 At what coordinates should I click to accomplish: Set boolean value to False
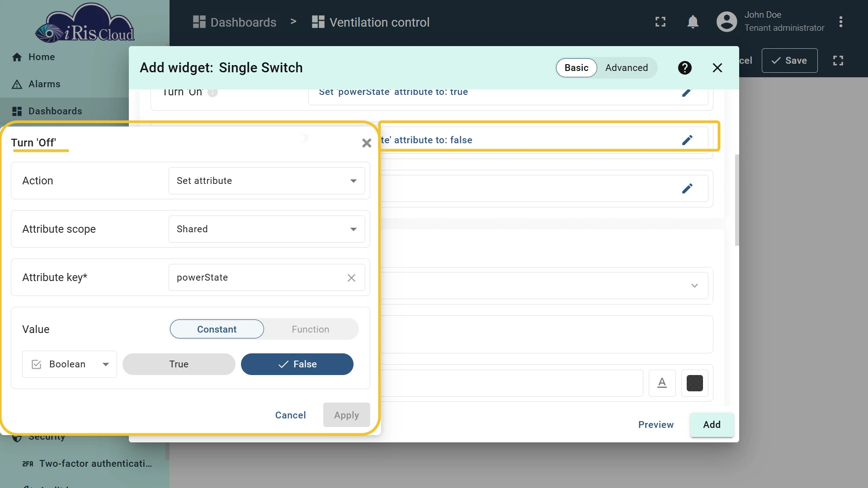click(297, 364)
